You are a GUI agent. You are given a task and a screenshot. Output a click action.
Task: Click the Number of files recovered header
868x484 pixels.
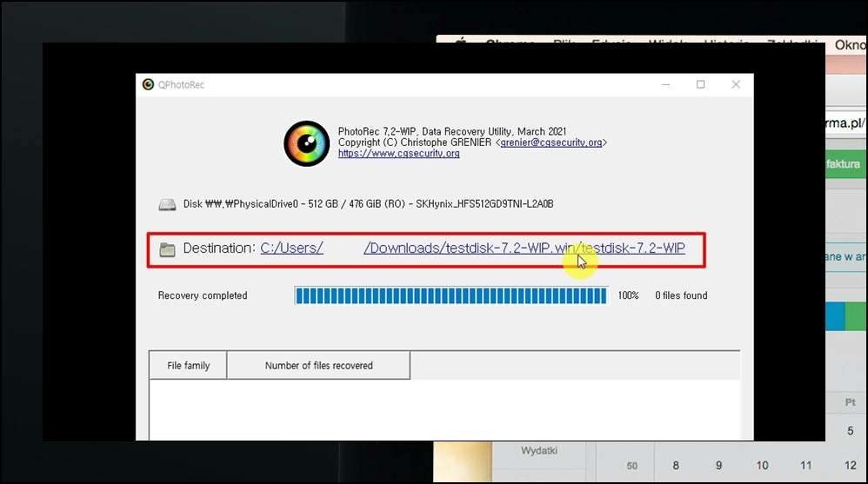pyautogui.click(x=318, y=365)
